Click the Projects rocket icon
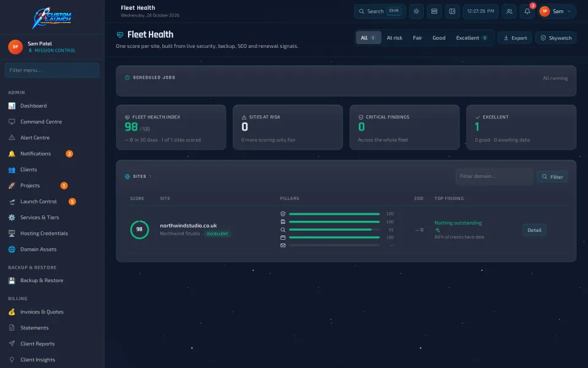This screenshot has height=368, width=588. [12, 185]
